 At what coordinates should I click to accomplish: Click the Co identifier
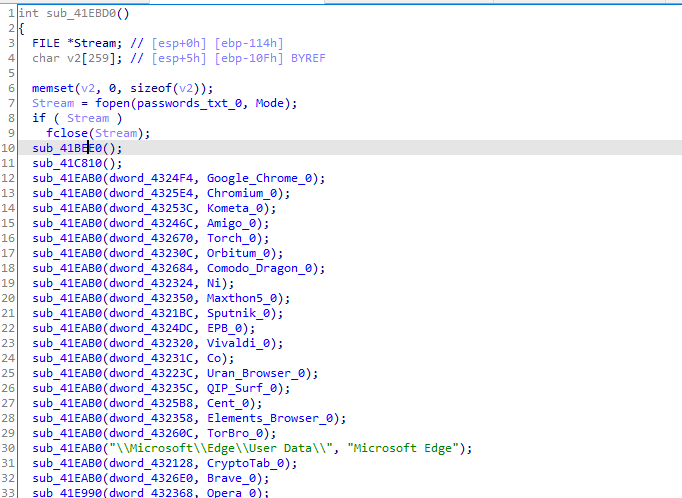click(x=214, y=358)
